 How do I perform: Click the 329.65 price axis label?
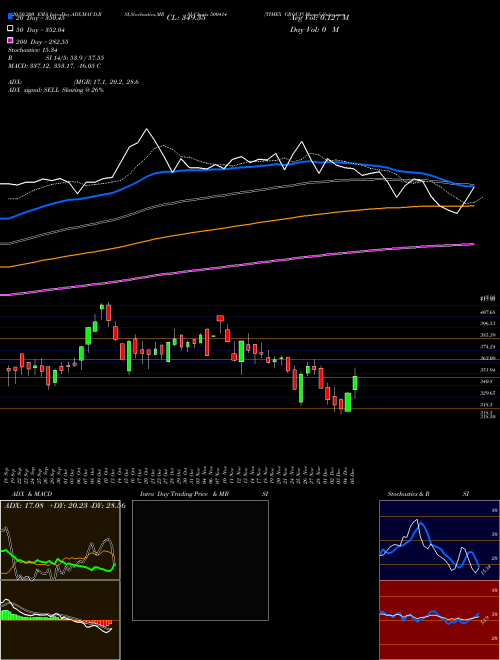487,393
